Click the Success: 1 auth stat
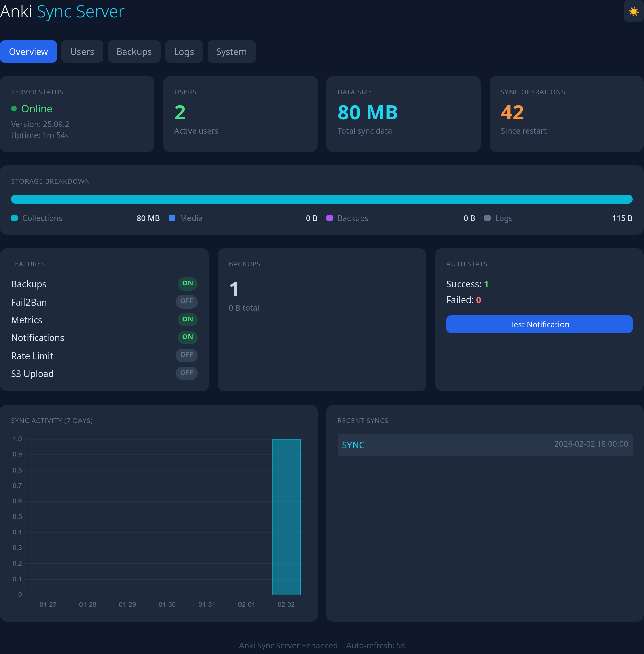This screenshot has width=644, height=654. (468, 284)
